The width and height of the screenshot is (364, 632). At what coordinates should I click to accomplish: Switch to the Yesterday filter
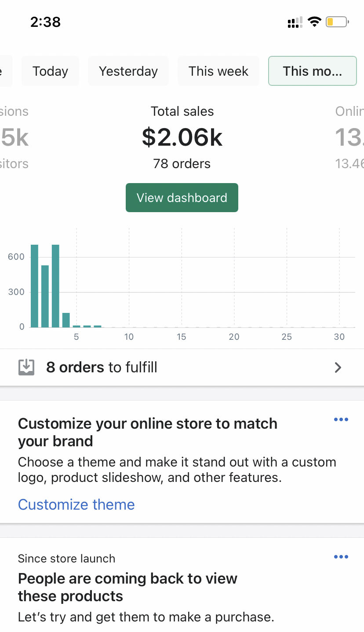coord(128,71)
